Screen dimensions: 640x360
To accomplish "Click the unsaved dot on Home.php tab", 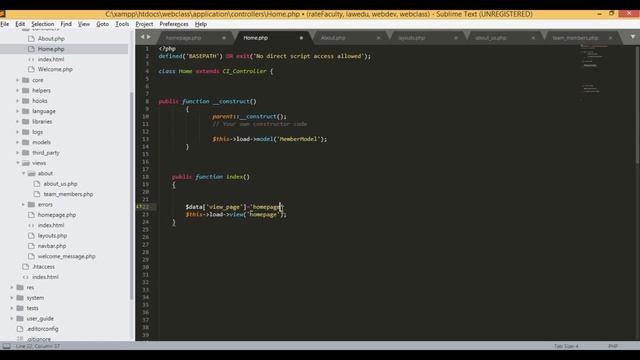I will point(301,38).
